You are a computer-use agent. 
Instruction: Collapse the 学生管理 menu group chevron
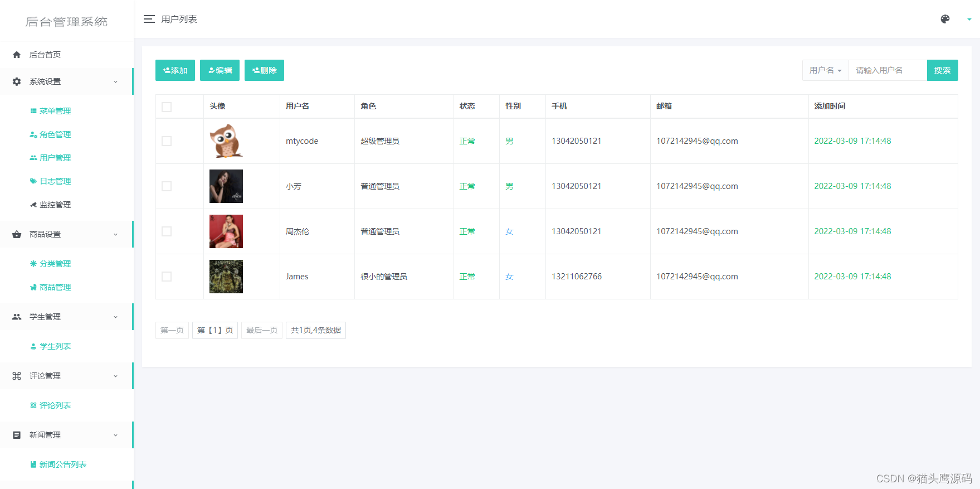[116, 317]
